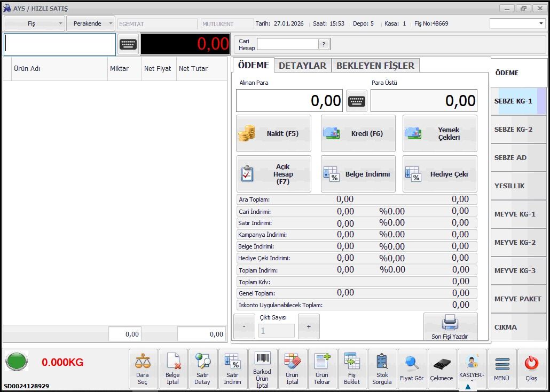
Task: Decrease Çıktı Sayısı with minus button
Action: click(244, 326)
